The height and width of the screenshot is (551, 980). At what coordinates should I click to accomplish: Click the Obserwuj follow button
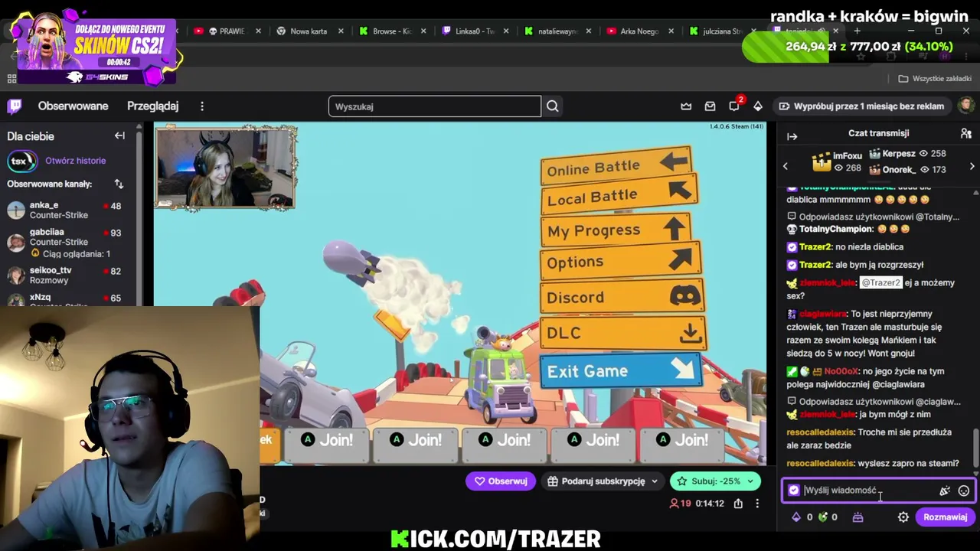[x=501, y=481]
